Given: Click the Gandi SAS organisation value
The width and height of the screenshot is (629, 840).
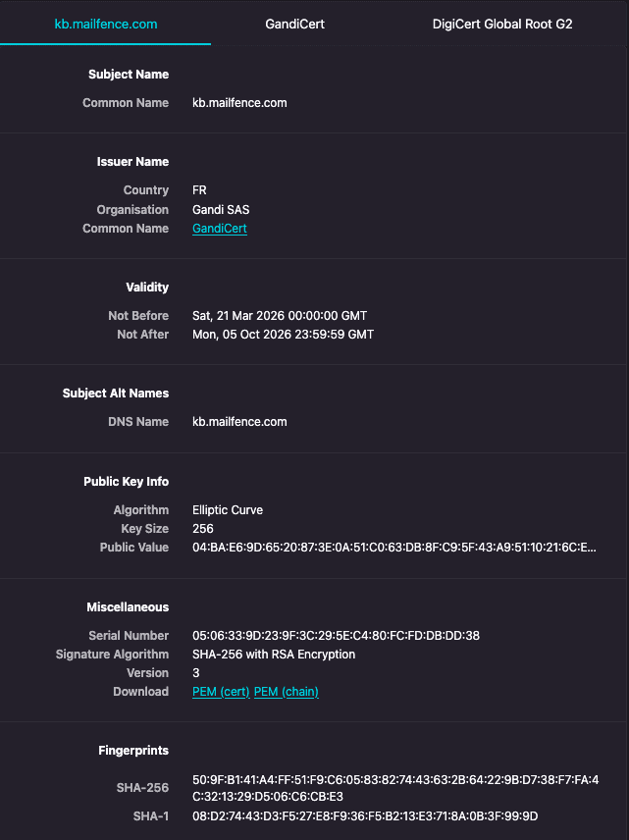Looking at the screenshot, I should 221,210.
